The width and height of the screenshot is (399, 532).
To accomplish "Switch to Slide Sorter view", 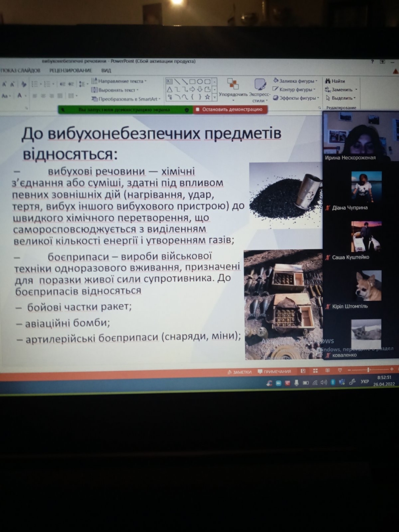I will tap(315, 371).
